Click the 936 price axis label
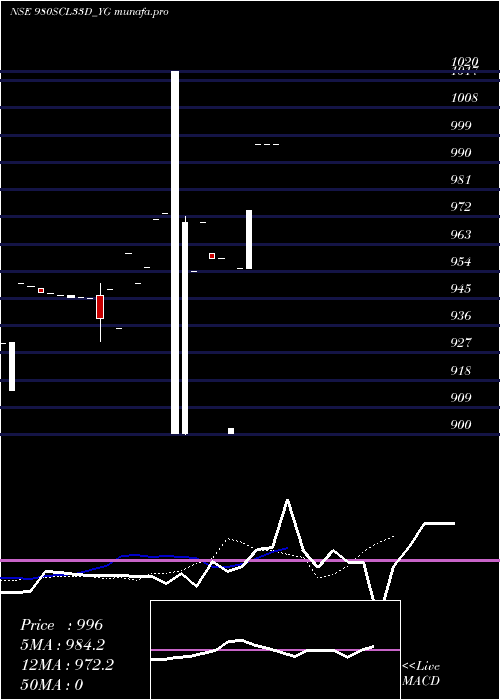This screenshot has width=500, height=700. pyautogui.click(x=461, y=316)
